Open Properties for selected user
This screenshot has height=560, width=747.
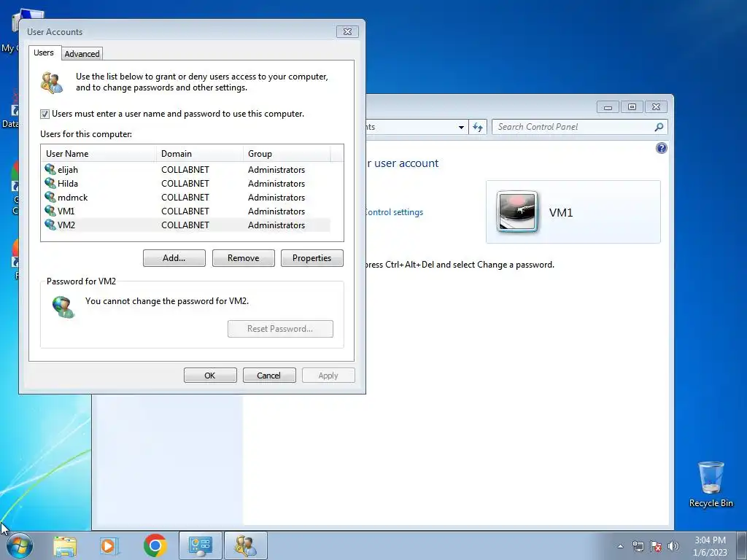coord(311,258)
